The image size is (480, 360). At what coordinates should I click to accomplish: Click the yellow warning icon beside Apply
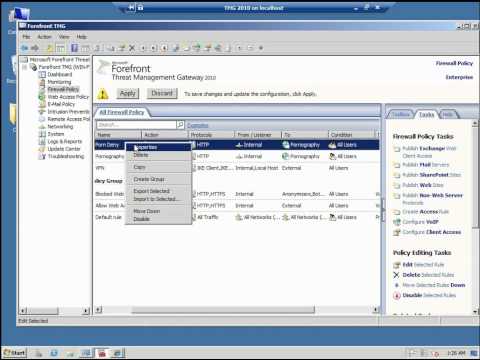pos(103,94)
